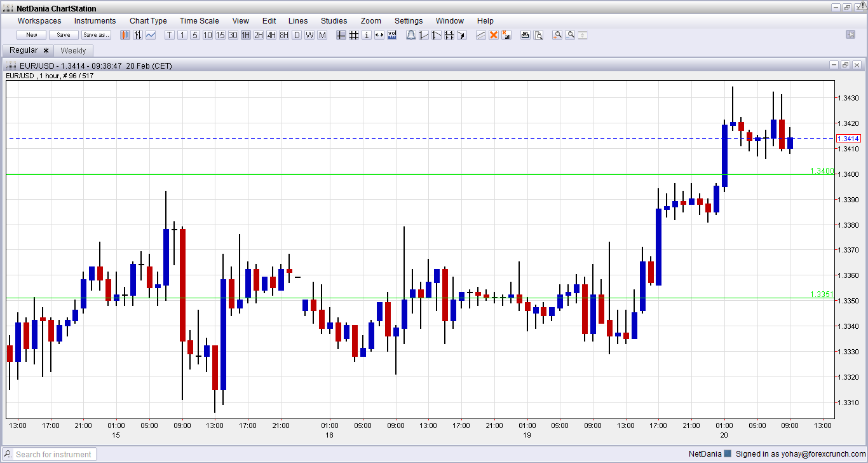Viewport: 868px width, 463px height.
Task: Open the Help menu
Action: pos(485,21)
